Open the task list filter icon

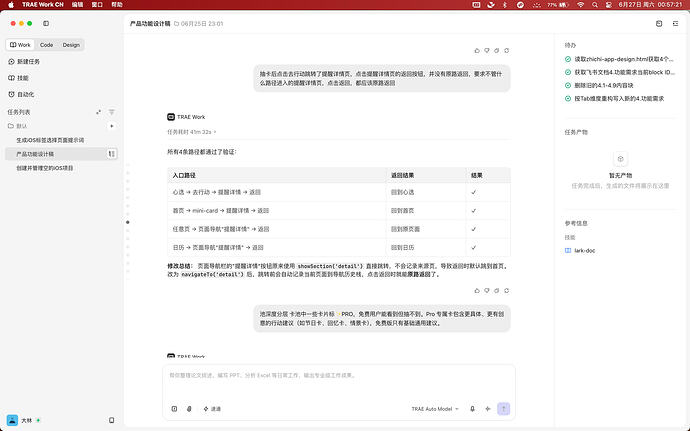pyautogui.click(x=112, y=112)
